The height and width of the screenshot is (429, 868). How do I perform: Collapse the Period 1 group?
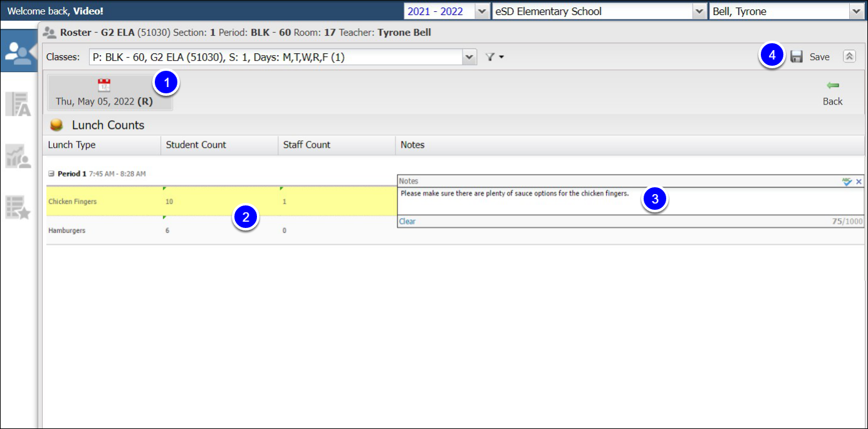[51, 174]
